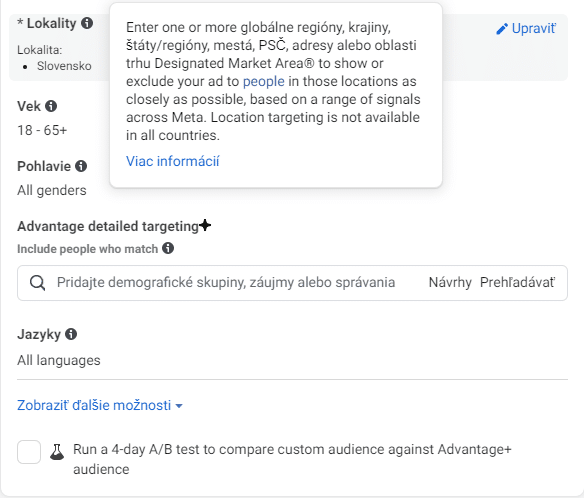Screen dimensions: 584x498
Task: Click the All languages value under Jazyky
Action: tap(59, 360)
